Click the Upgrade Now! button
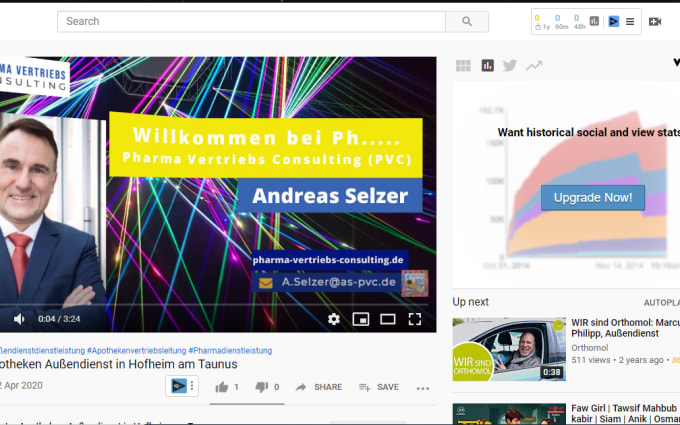 click(x=593, y=198)
